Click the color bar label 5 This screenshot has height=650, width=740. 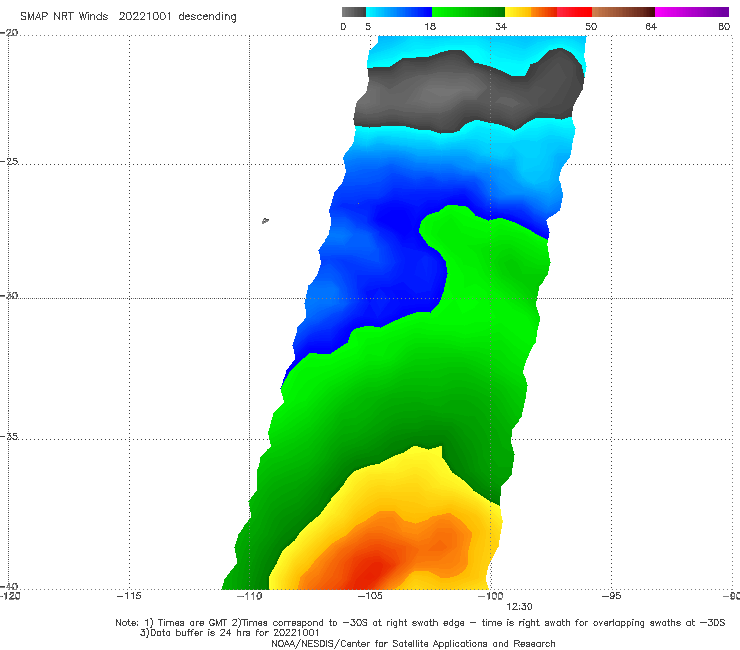pos(368,26)
